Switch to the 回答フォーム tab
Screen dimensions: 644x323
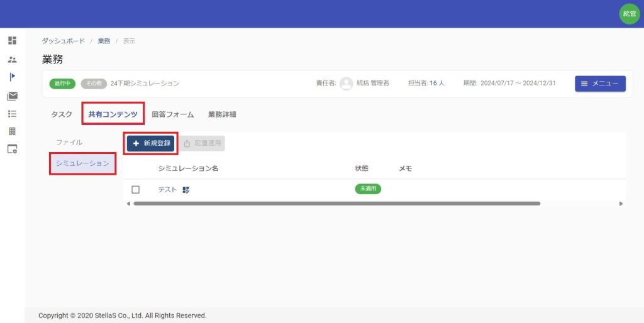tap(172, 114)
